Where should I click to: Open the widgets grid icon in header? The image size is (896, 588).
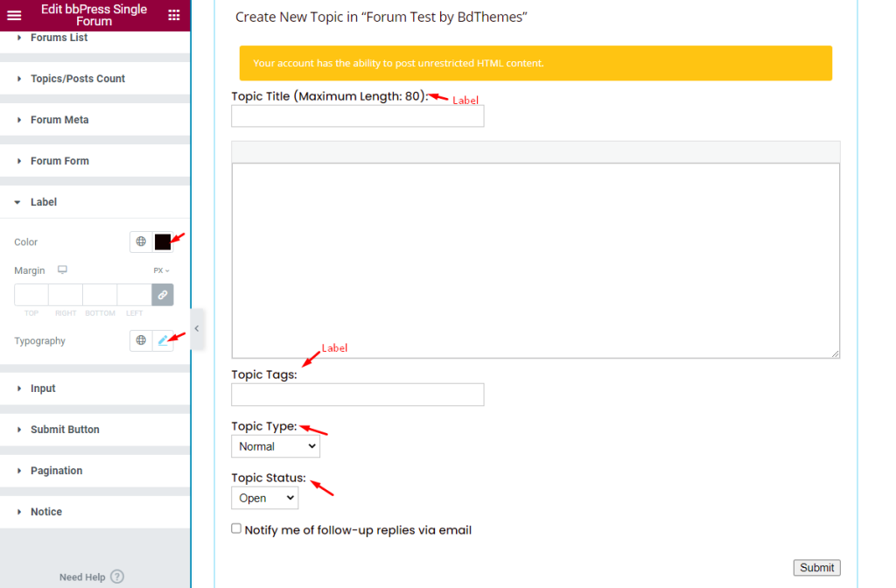pyautogui.click(x=174, y=16)
